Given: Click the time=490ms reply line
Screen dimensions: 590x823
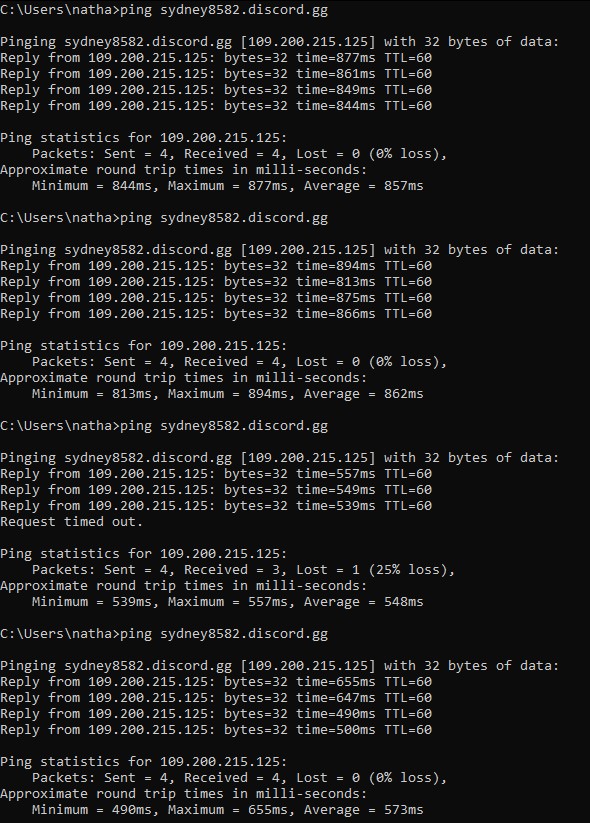Looking at the screenshot, I should [x=216, y=714].
